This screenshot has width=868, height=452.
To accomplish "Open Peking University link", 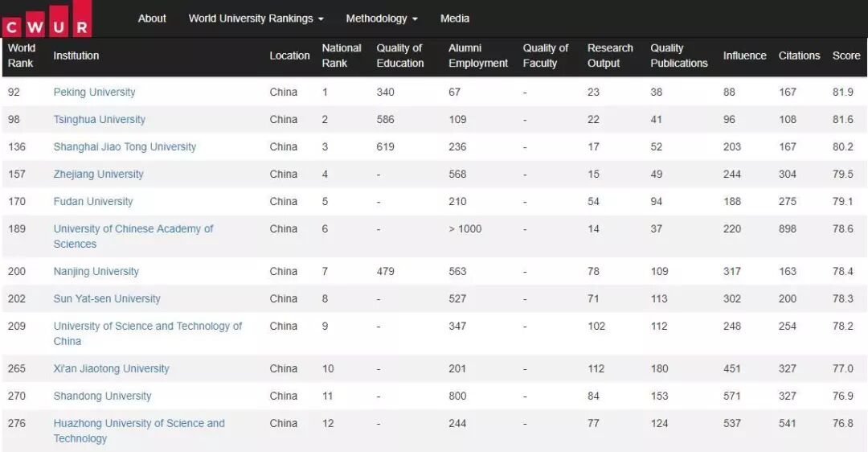I will tap(94, 92).
